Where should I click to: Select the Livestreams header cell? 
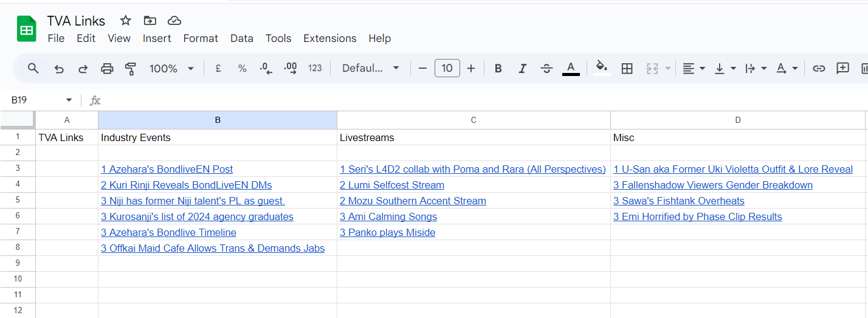coord(474,137)
